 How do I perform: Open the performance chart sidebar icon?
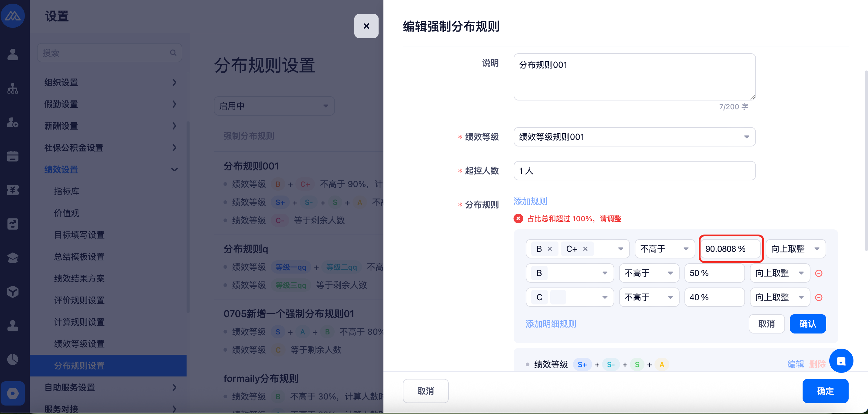point(13,224)
